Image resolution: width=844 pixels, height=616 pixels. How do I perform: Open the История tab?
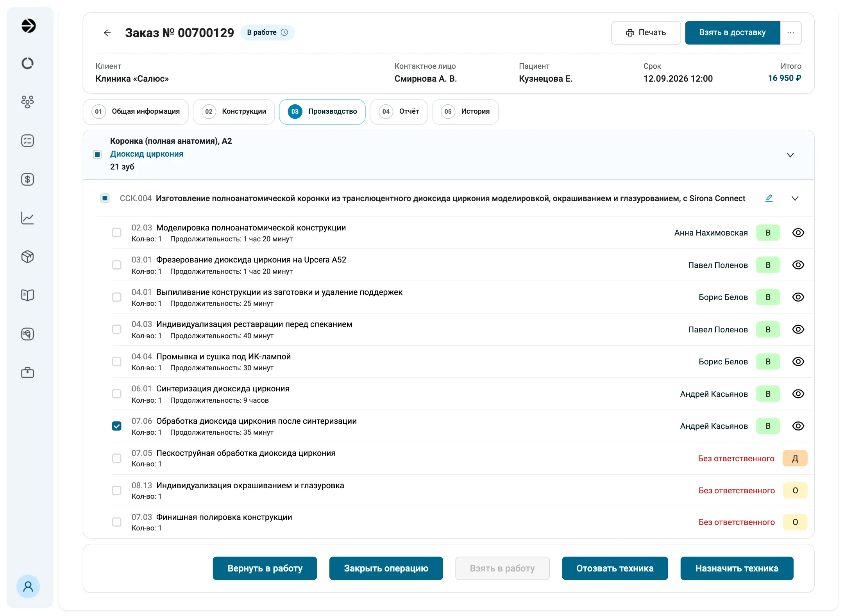465,112
